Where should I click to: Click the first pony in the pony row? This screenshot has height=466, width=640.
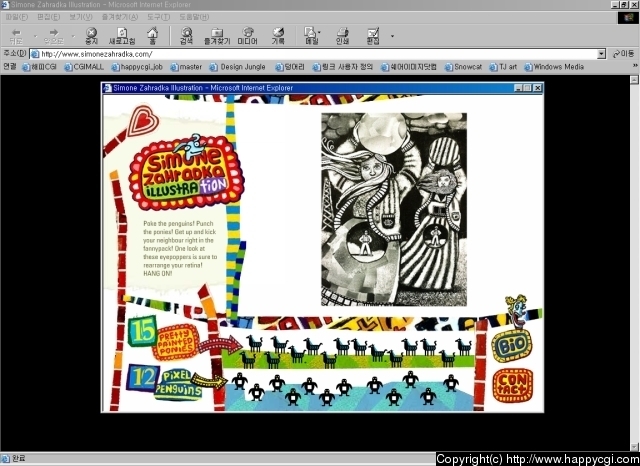(254, 344)
